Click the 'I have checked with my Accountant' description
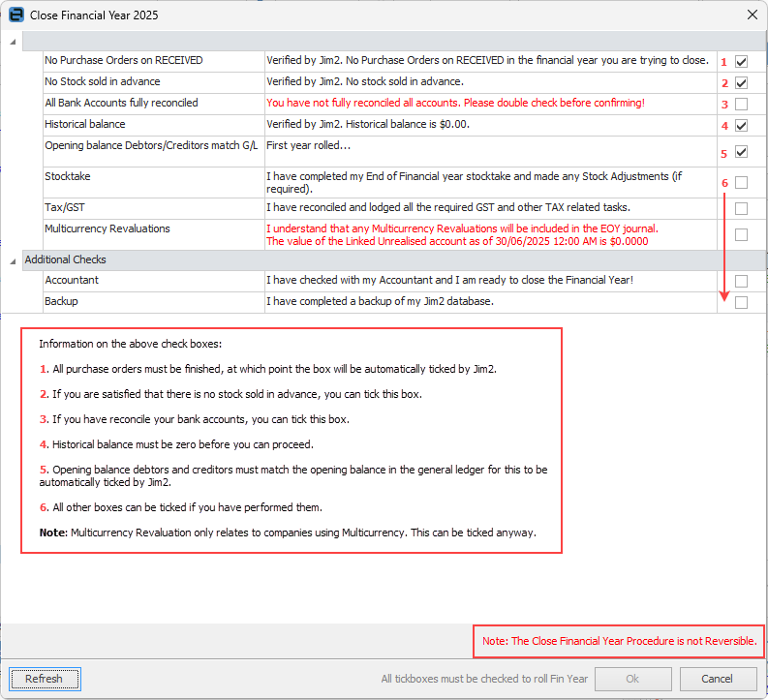Viewport: 768px width, 700px height. click(449, 280)
